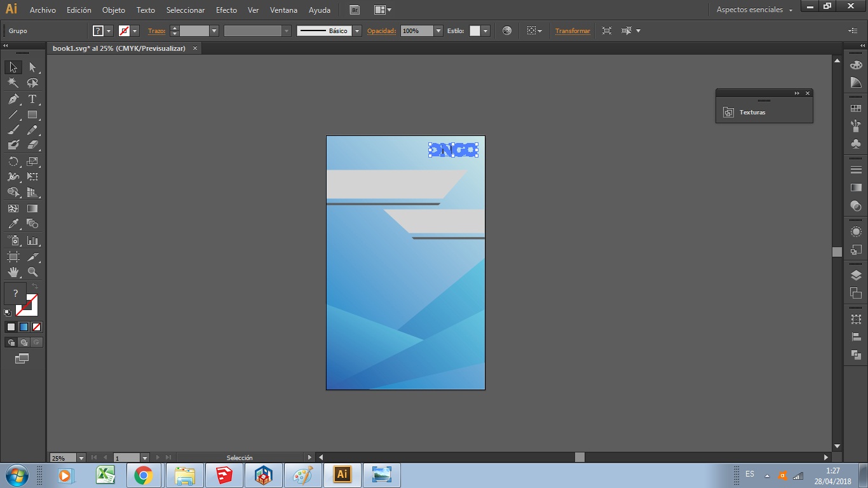Select the Blend tool

click(32, 224)
